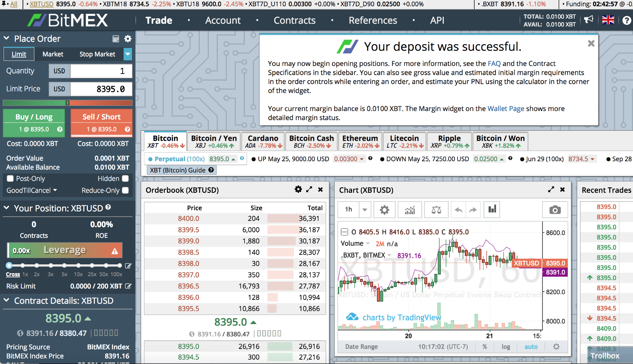Screen dimensions: 633x364
Task: Open chart bottom settings gear
Action: [556, 347]
